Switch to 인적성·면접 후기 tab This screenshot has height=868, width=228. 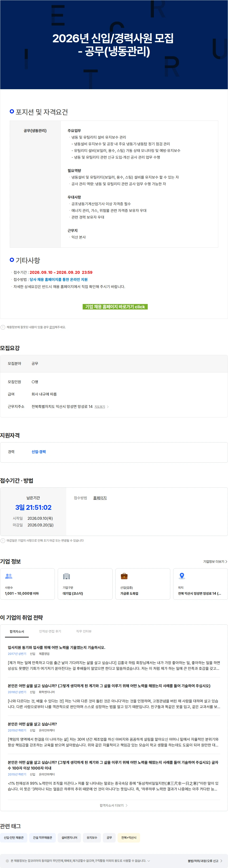tap(50, 631)
